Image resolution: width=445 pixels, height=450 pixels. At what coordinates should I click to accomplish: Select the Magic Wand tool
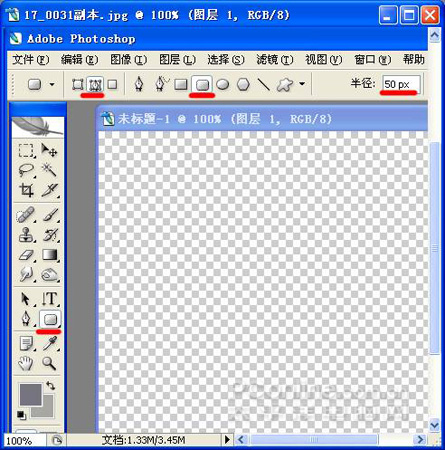[49, 170]
